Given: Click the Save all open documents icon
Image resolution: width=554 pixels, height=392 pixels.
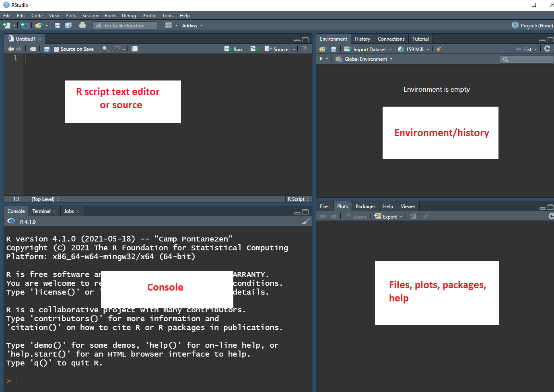Looking at the screenshot, I should click(68, 25).
